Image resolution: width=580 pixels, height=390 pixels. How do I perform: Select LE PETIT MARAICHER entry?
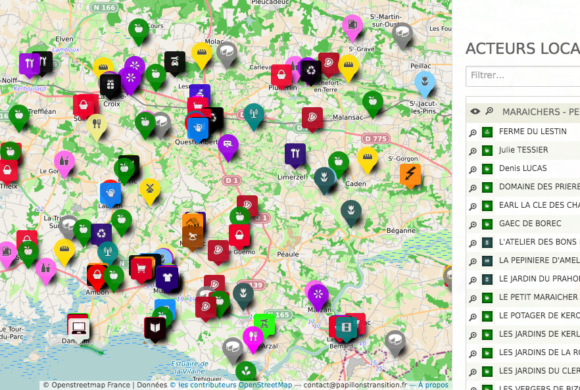point(538,297)
